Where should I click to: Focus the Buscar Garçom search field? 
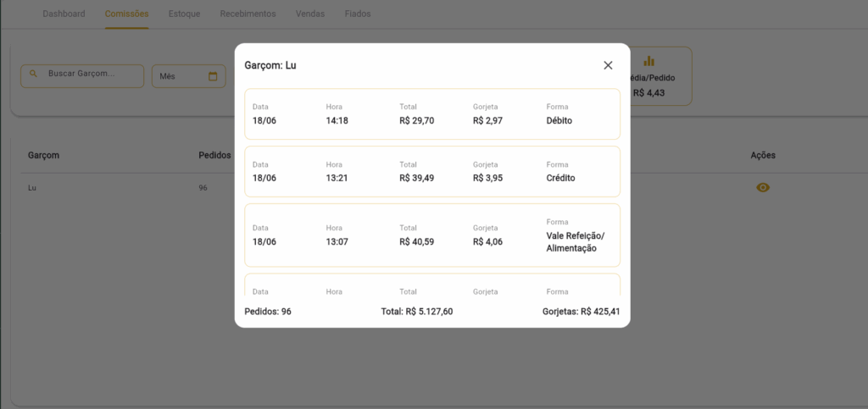(x=82, y=76)
